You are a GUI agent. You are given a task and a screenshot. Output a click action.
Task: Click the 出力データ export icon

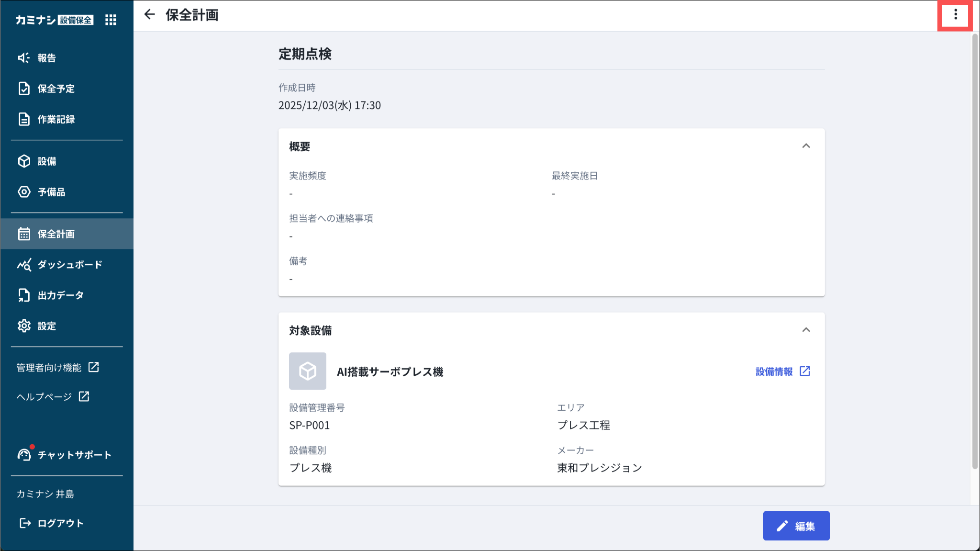(x=24, y=295)
